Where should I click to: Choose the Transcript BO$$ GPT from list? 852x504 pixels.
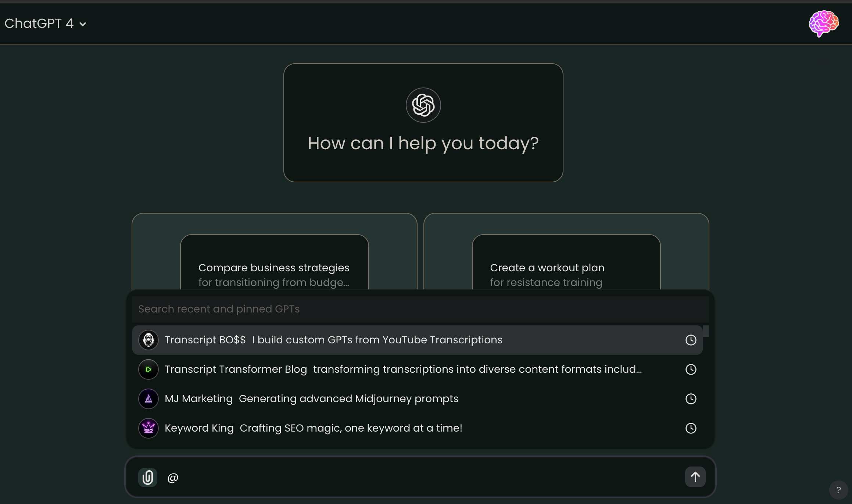click(417, 340)
